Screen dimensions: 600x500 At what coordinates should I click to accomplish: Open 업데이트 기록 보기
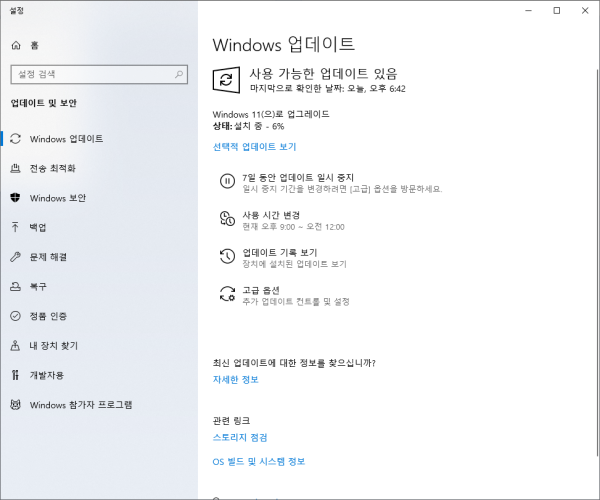point(280,252)
